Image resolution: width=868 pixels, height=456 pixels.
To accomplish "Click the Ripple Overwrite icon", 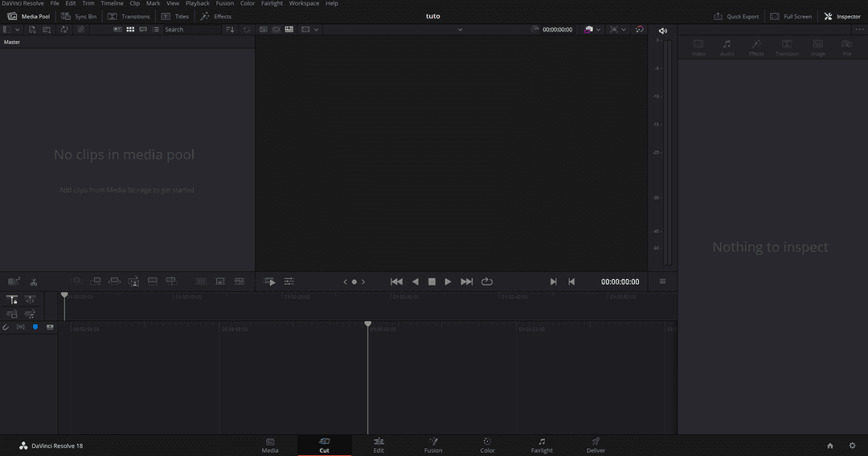I will pos(115,281).
